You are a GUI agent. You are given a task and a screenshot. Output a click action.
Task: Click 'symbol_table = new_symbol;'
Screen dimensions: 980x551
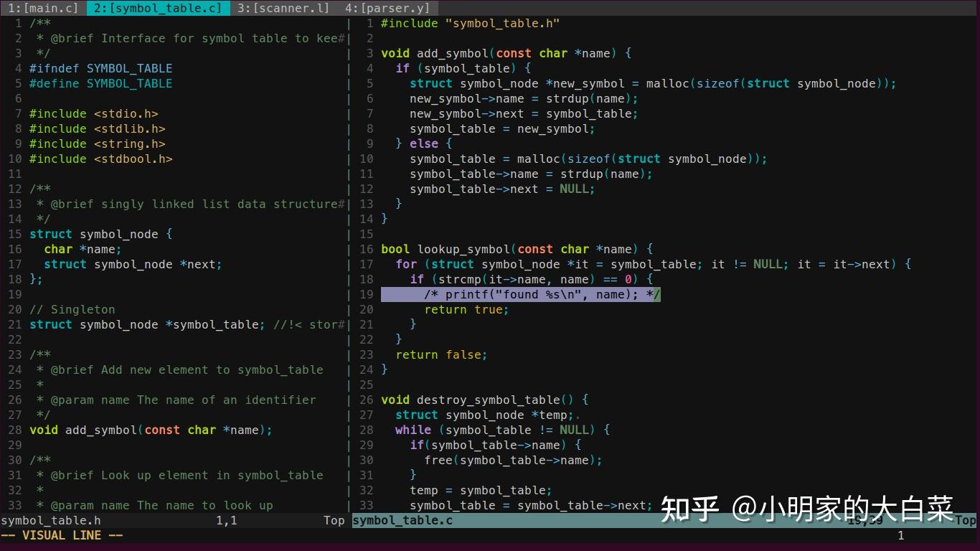503,128
